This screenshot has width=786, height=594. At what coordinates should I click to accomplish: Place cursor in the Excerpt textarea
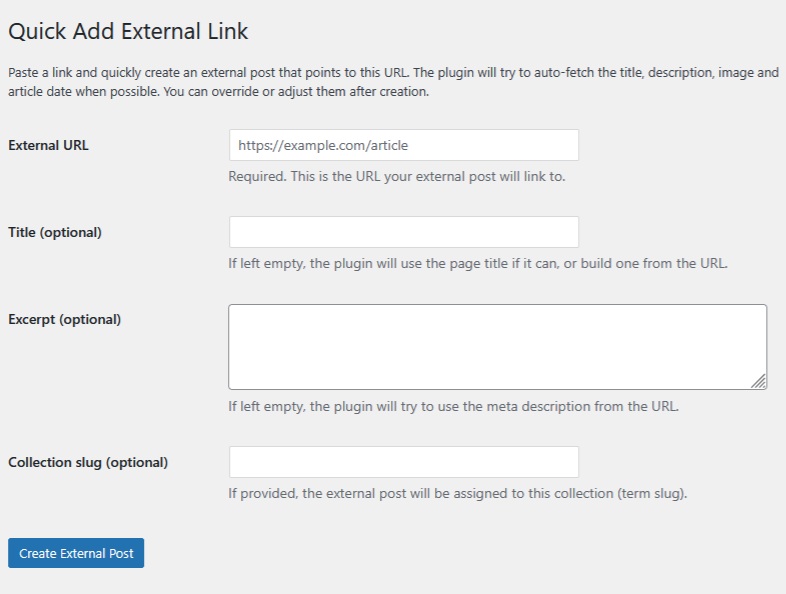coord(497,346)
